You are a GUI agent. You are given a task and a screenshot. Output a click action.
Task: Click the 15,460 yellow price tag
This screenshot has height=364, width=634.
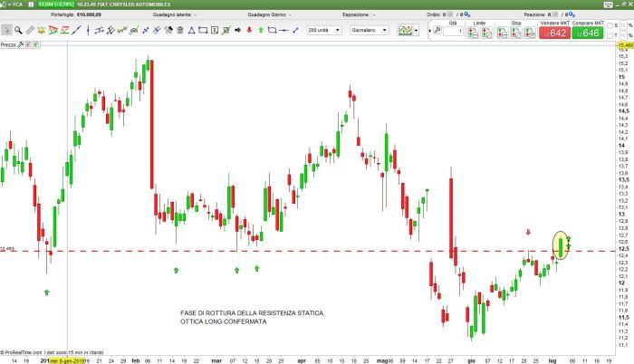[626, 45]
